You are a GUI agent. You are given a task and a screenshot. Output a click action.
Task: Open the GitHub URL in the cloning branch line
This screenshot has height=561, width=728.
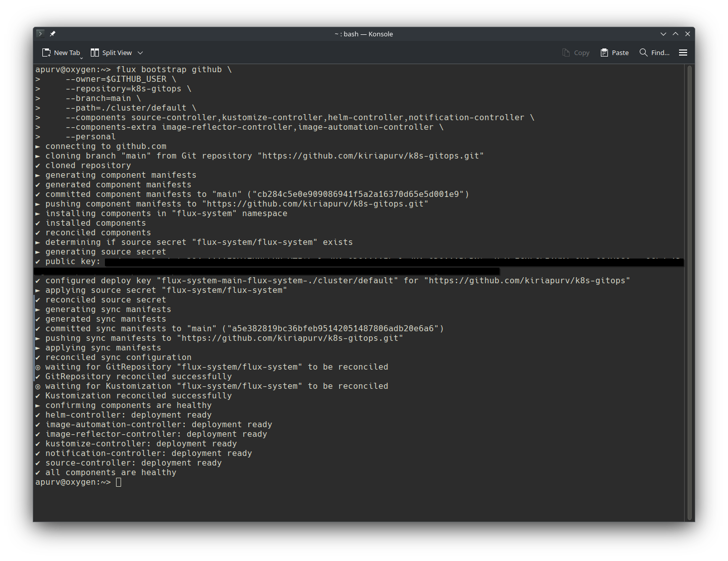coord(370,156)
